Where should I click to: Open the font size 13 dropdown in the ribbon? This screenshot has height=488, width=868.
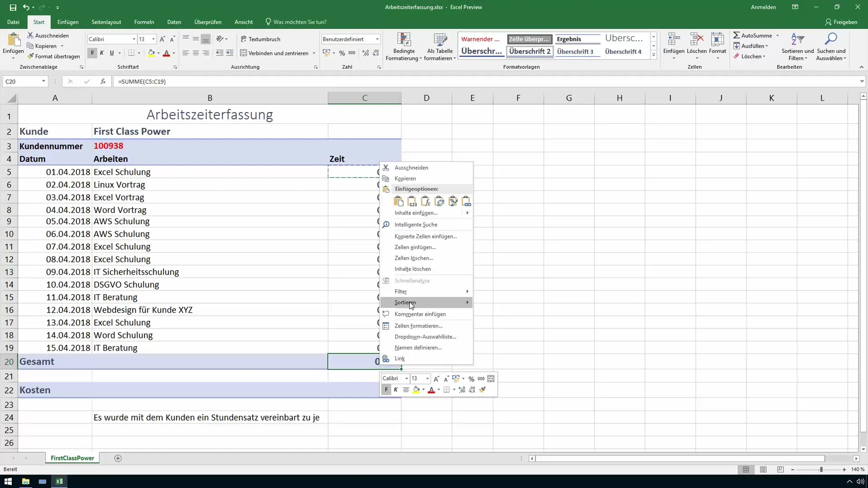(153, 39)
